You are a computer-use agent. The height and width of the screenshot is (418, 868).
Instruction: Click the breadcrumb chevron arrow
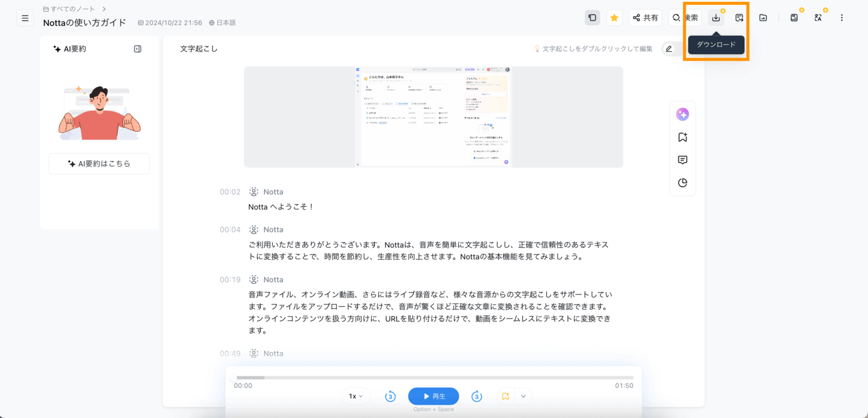coord(104,9)
